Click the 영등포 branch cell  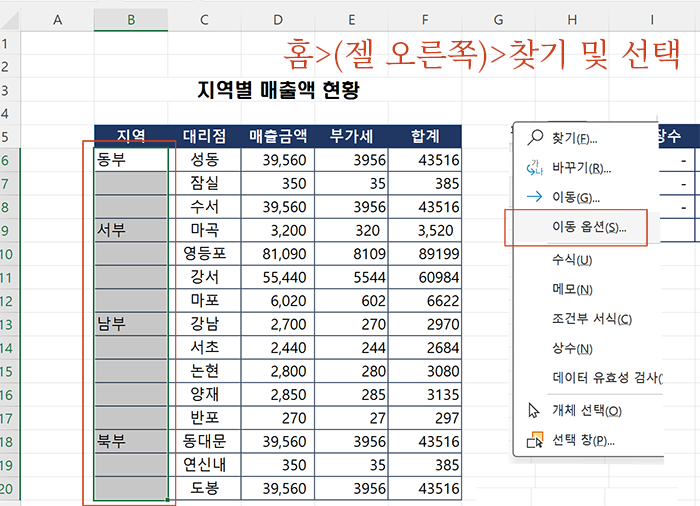click(x=204, y=254)
